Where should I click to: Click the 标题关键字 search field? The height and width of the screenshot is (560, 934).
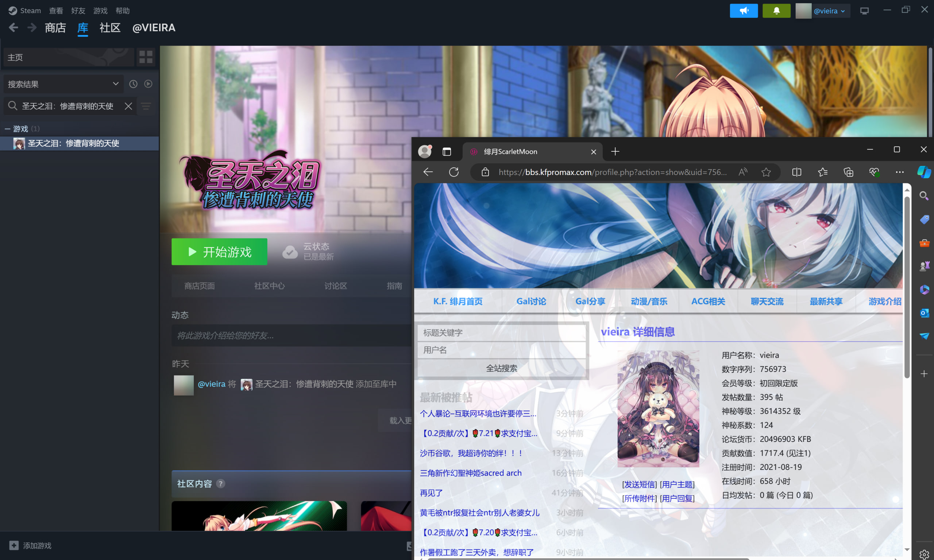[501, 332]
